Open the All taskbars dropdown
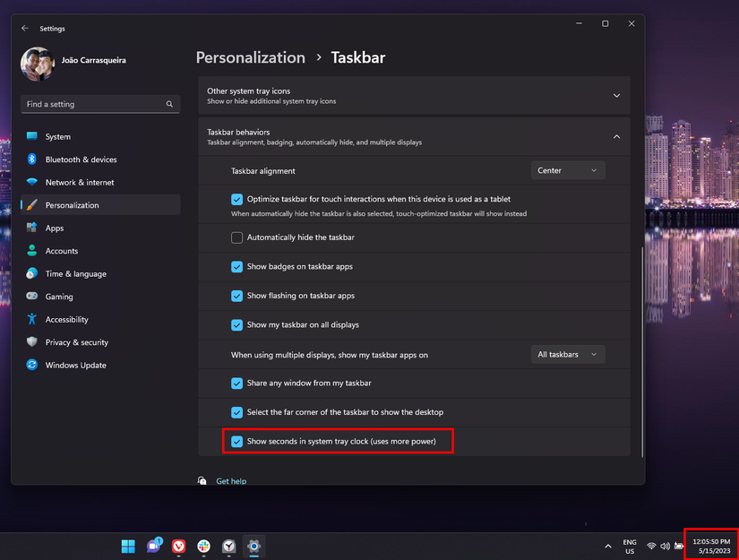Screen dimensions: 739x560 [x=567, y=354]
